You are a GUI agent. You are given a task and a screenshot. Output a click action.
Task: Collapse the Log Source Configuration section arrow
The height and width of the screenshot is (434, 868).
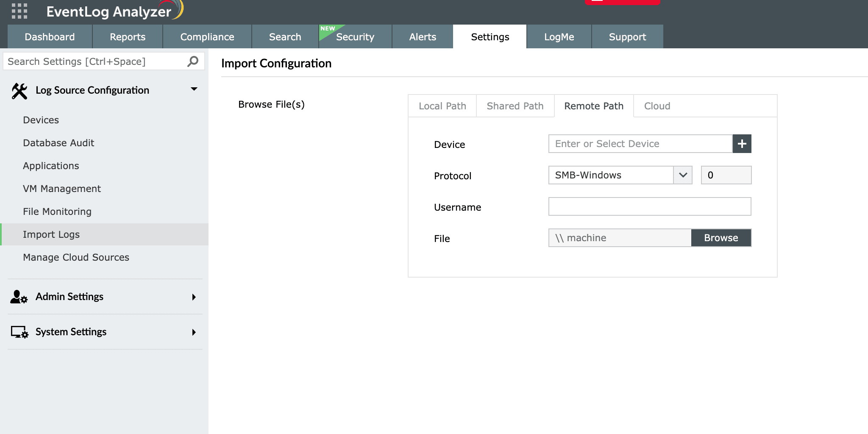coord(194,89)
